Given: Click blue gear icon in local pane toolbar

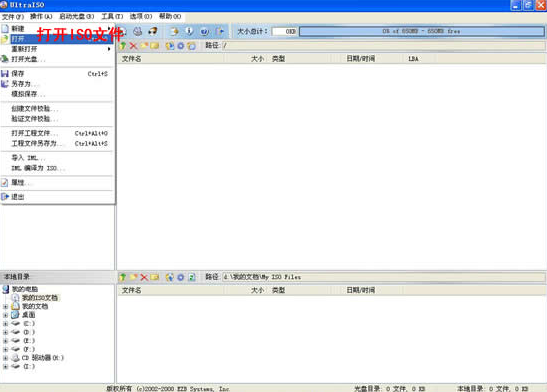Looking at the screenshot, I should click(x=181, y=277).
